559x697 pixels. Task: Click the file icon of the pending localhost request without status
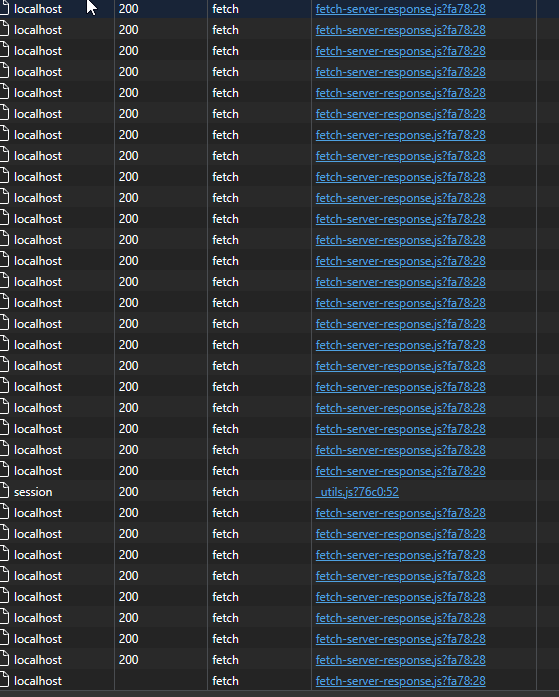pos(4,681)
